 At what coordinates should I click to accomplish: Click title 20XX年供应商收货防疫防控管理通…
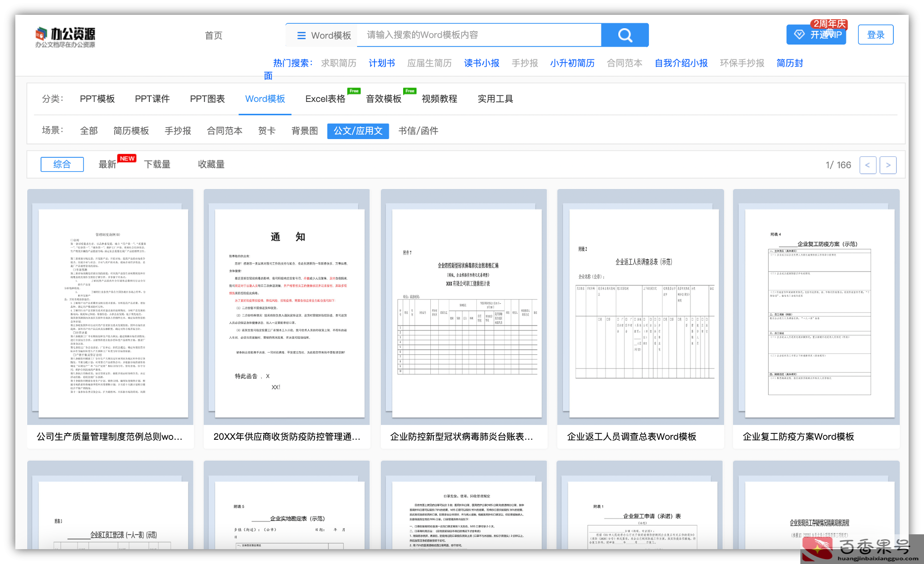(x=287, y=437)
